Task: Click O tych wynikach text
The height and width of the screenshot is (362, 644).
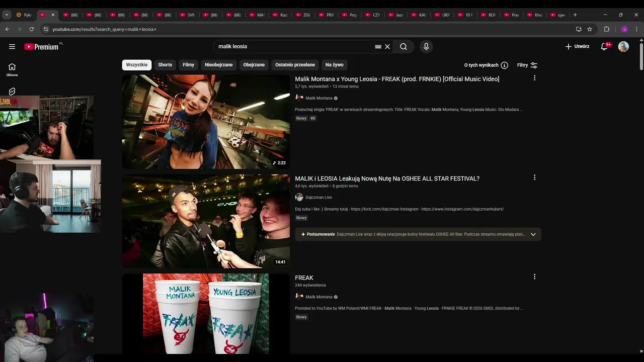Action: (481, 65)
